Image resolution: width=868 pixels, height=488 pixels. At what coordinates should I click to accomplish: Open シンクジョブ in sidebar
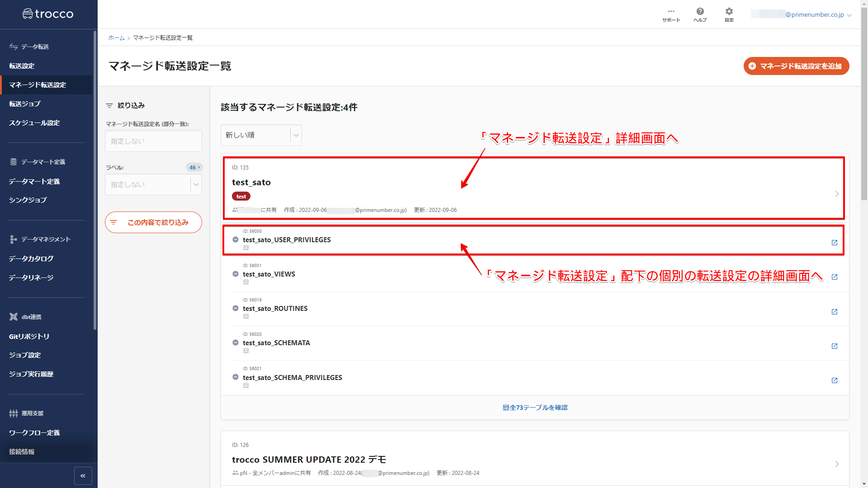(x=28, y=200)
